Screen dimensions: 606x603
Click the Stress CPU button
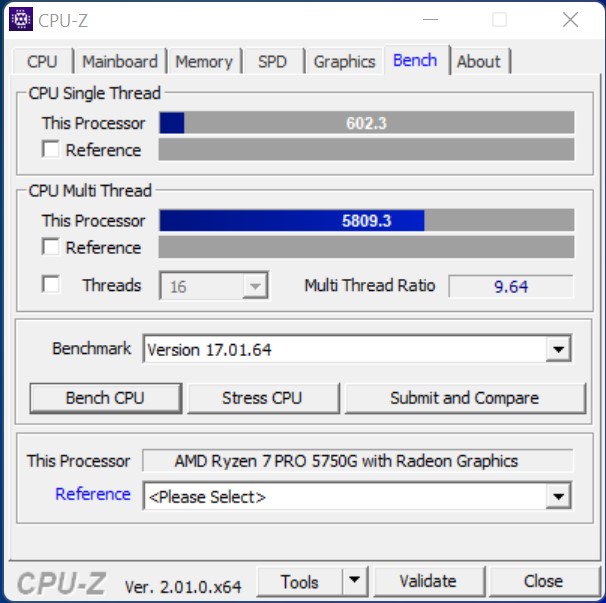point(262,398)
